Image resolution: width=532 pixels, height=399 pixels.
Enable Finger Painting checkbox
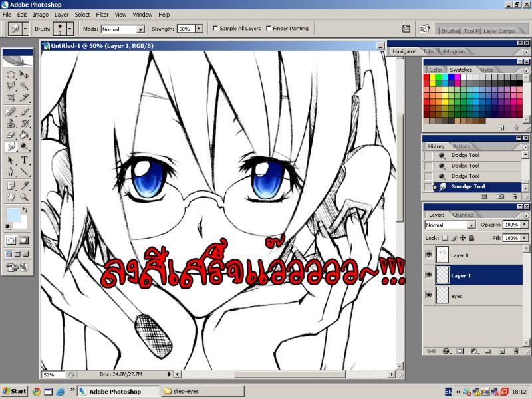coord(269,28)
